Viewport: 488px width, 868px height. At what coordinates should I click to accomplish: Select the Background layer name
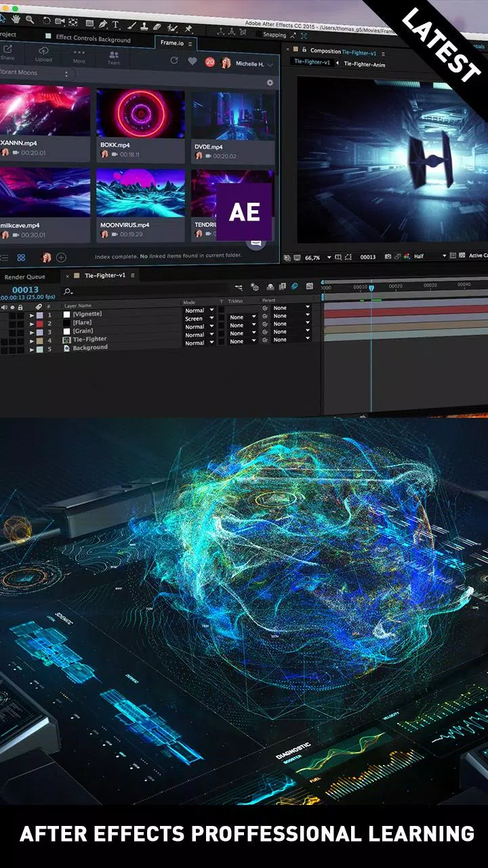pos(90,347)
